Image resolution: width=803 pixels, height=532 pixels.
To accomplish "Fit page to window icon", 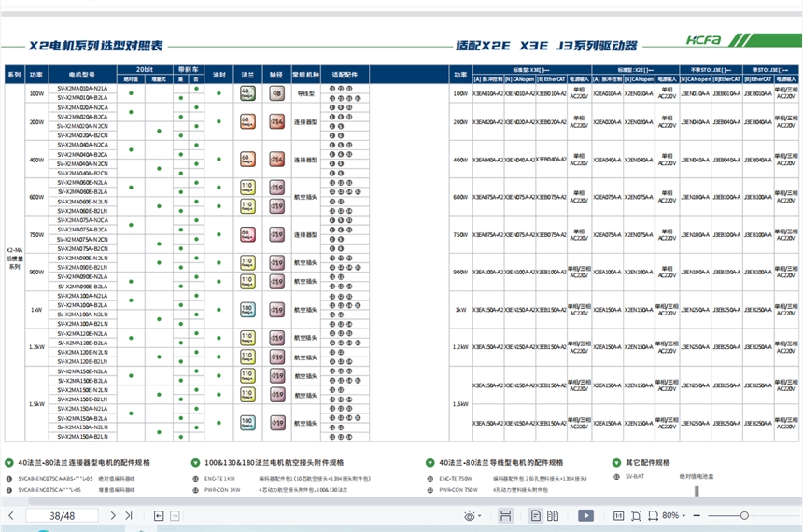I will (x=636, y=515).
